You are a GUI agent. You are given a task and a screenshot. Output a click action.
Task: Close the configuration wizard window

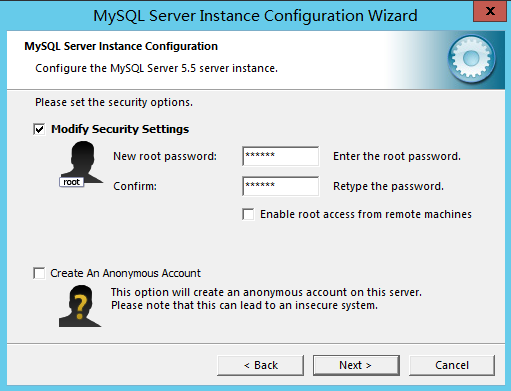click(x=490, y=11)
